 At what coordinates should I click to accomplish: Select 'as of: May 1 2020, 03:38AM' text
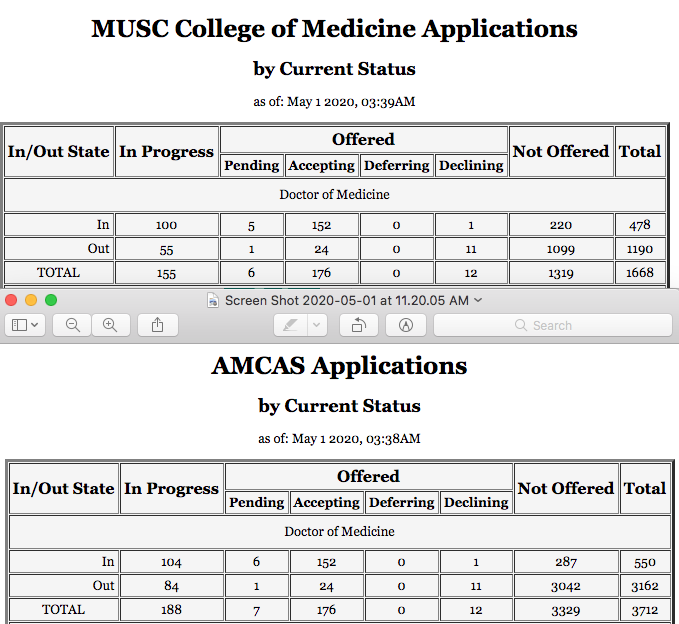pos(339,439)
